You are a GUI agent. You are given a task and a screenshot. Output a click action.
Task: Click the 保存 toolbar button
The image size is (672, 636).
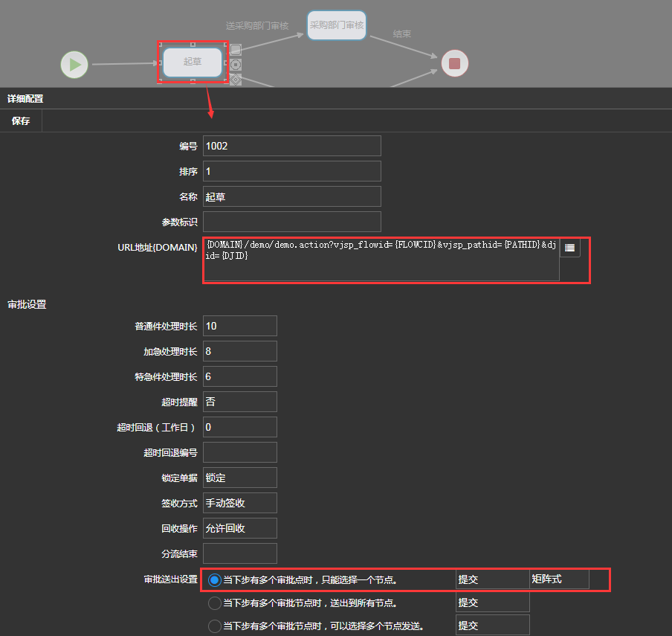coord(21,121)
